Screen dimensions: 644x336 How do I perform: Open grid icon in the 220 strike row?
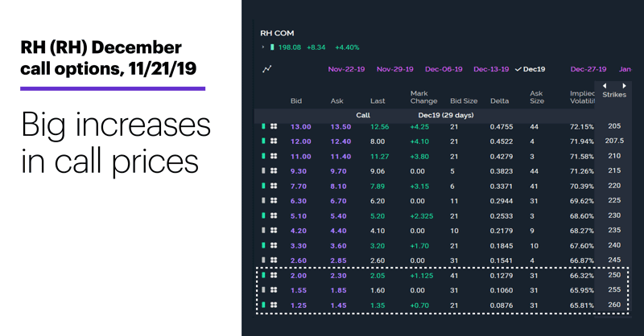click(x=274, y=186)
